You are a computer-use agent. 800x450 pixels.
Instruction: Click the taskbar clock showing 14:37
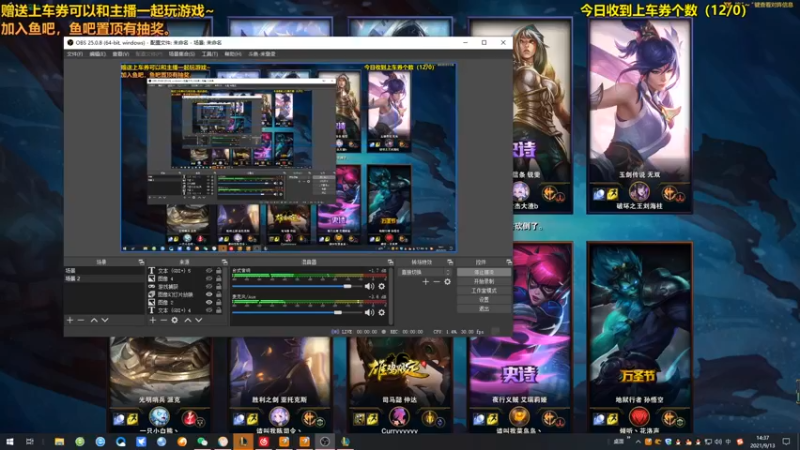click(762, 442)
